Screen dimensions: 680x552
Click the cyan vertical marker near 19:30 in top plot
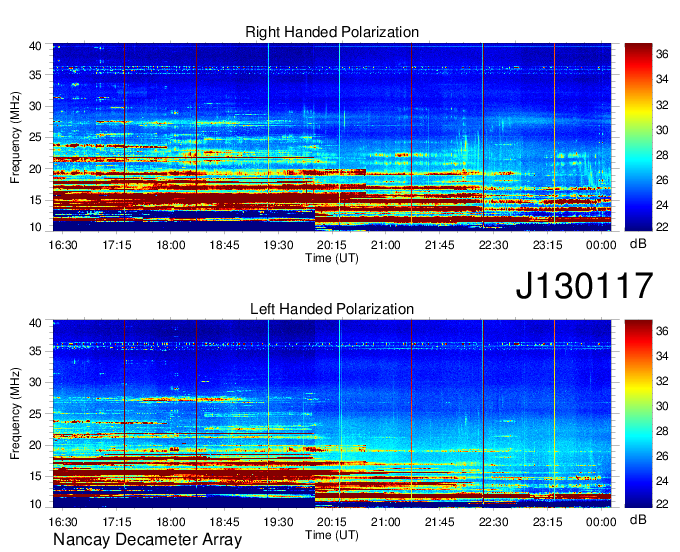click(x=268, y=133)
